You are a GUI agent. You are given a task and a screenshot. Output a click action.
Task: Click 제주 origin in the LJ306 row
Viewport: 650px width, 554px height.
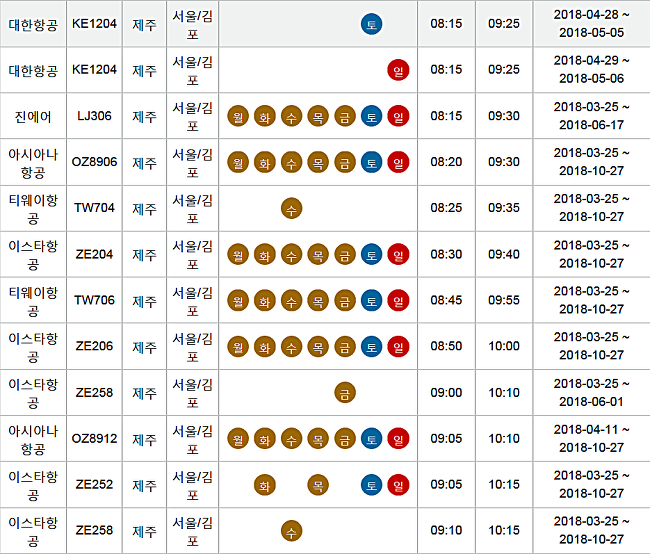pyautogui.click(x=144, y=117)
